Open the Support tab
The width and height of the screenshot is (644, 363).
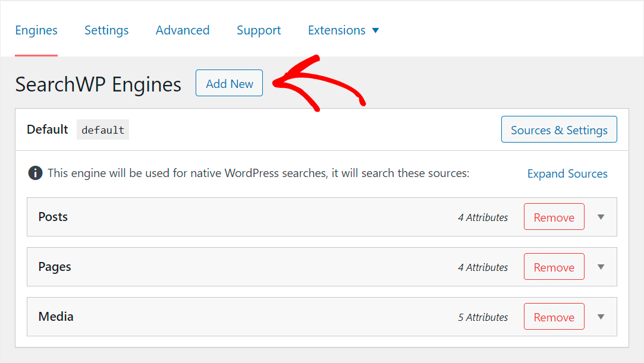click(259, 30)
